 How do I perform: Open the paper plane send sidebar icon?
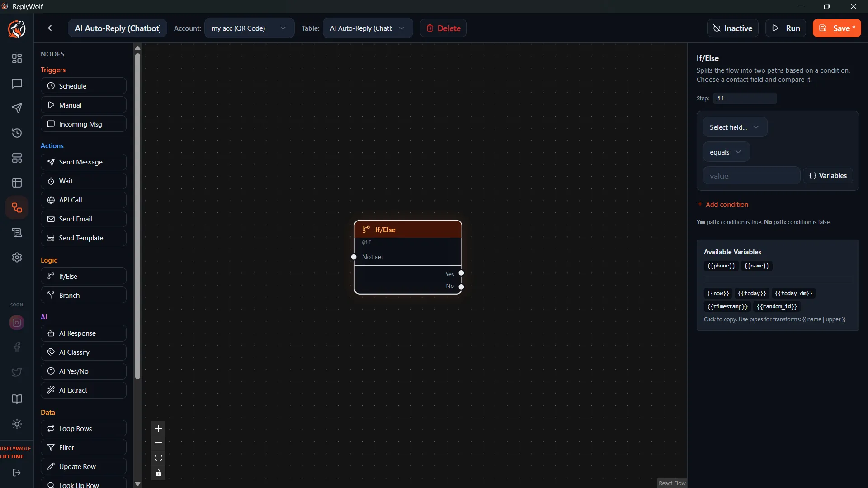(17, 108)
